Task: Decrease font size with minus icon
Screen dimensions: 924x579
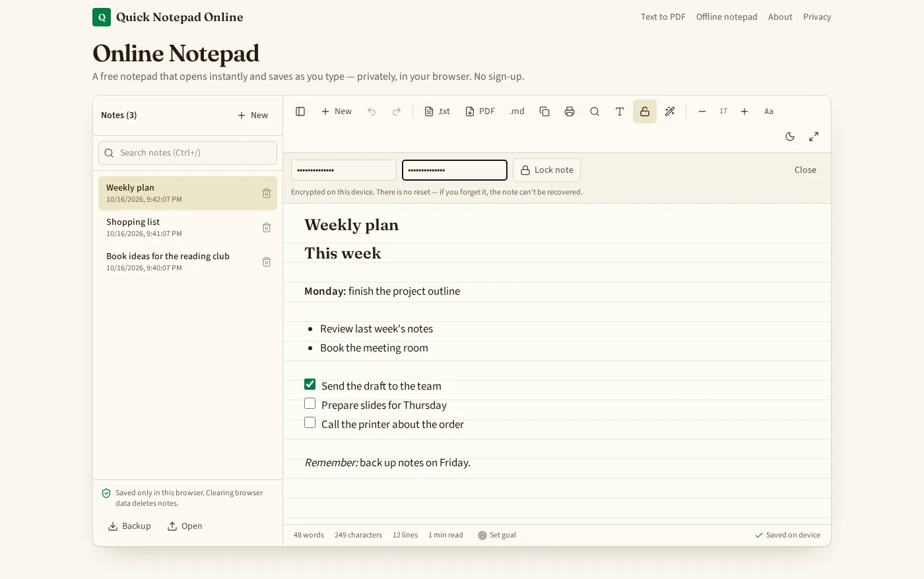Action: coord(702,111)
